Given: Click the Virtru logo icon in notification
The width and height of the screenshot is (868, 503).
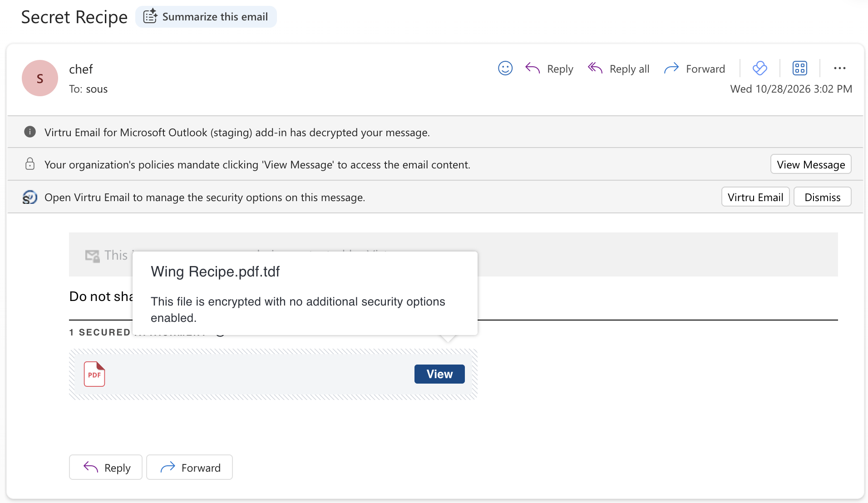Looking at the screenshot, I should coord(30,197).
